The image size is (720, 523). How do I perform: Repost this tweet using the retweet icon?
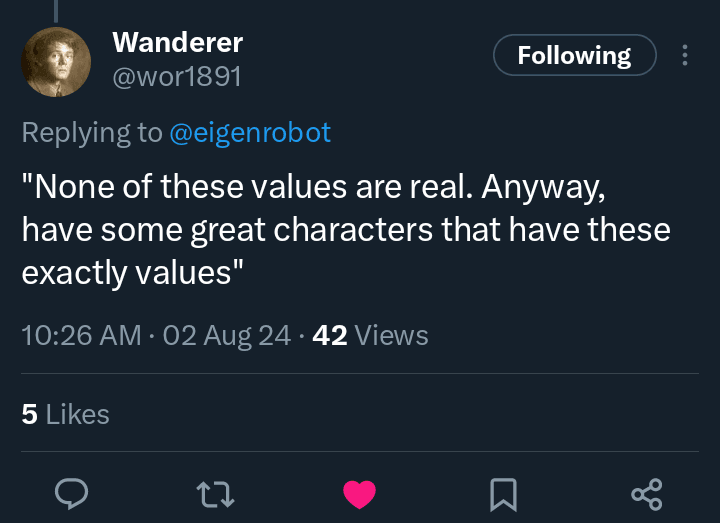click(215, 493)
